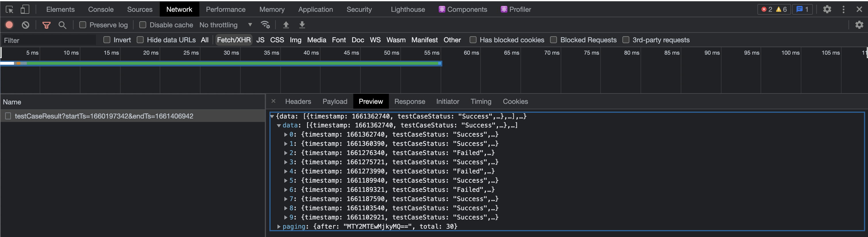Enable Preserve log checkbox
Screen dimensions: 868x237
coord(82,25)
